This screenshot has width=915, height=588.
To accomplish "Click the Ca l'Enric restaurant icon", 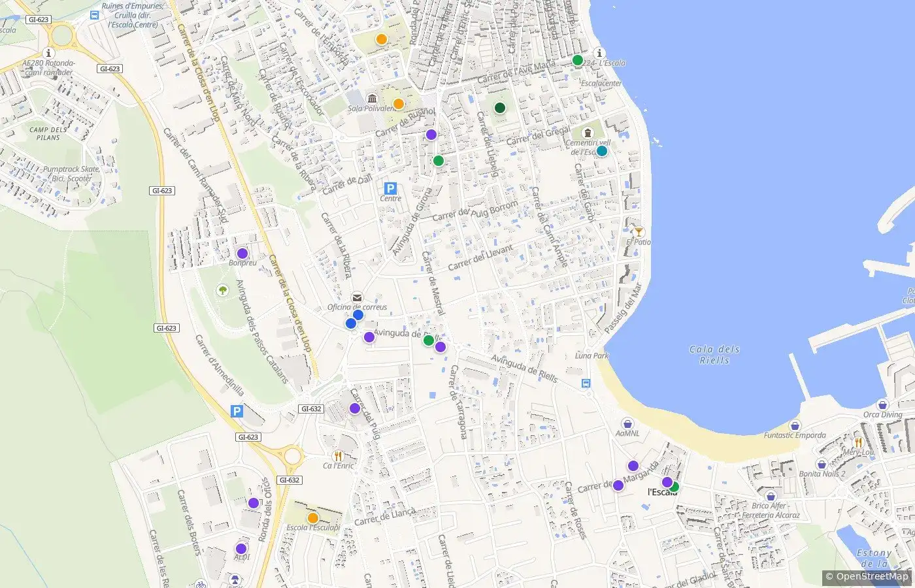I will [338, 456].
